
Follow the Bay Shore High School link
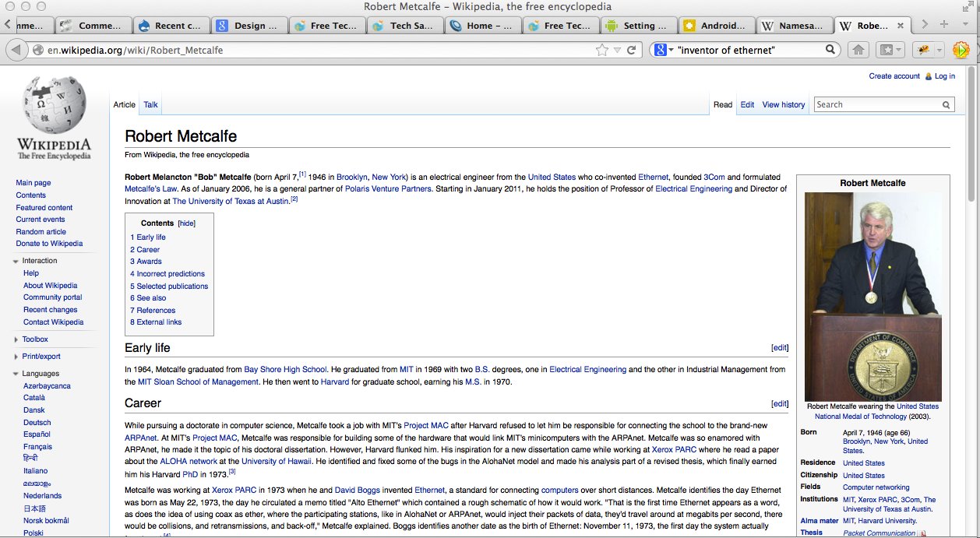coord(285,369)
